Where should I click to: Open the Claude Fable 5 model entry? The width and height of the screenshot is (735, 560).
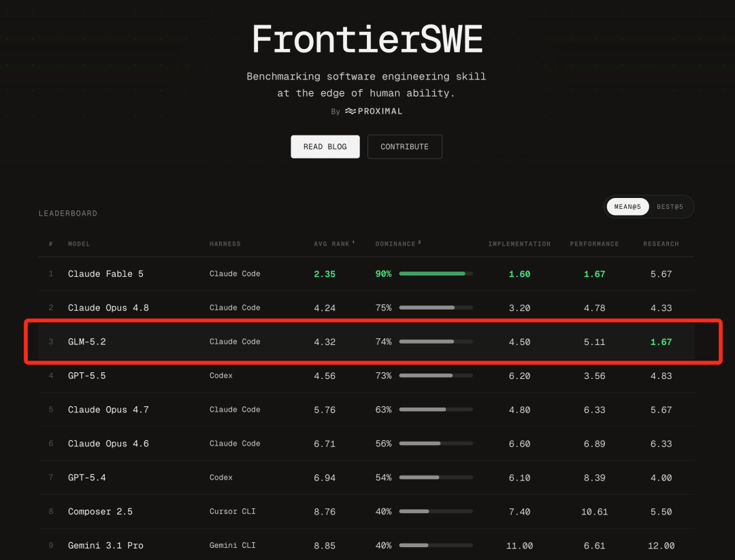coord(105,274)
